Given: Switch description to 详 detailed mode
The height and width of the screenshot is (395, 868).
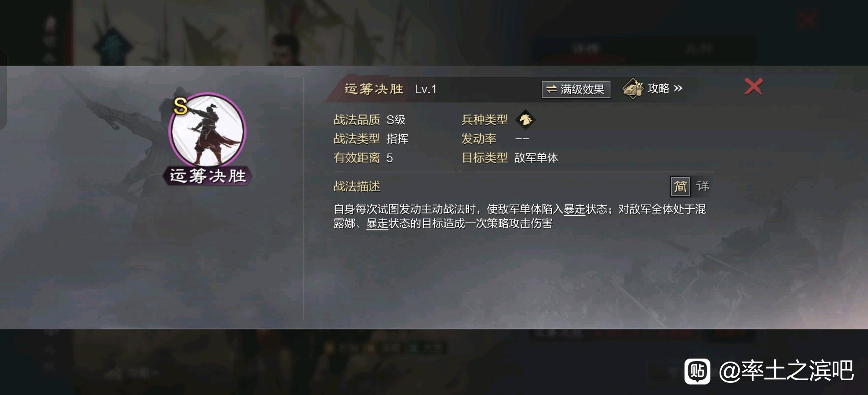Looking at the screenshot, I should (x=703, y=186).
